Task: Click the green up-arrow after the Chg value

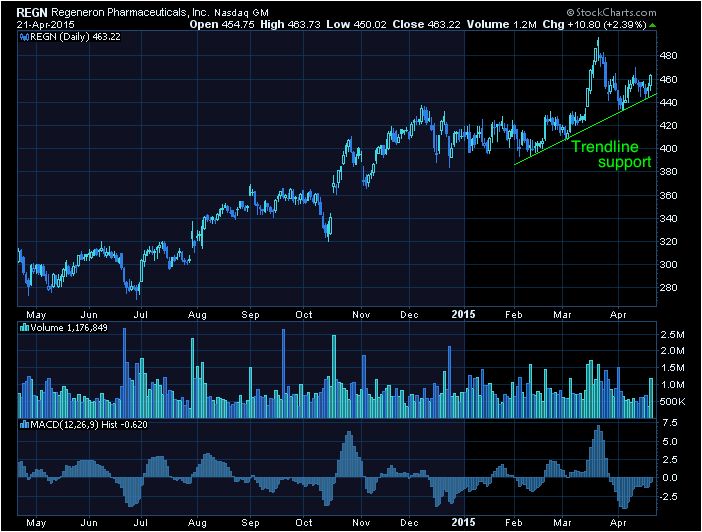Action: tap(652, 25)
